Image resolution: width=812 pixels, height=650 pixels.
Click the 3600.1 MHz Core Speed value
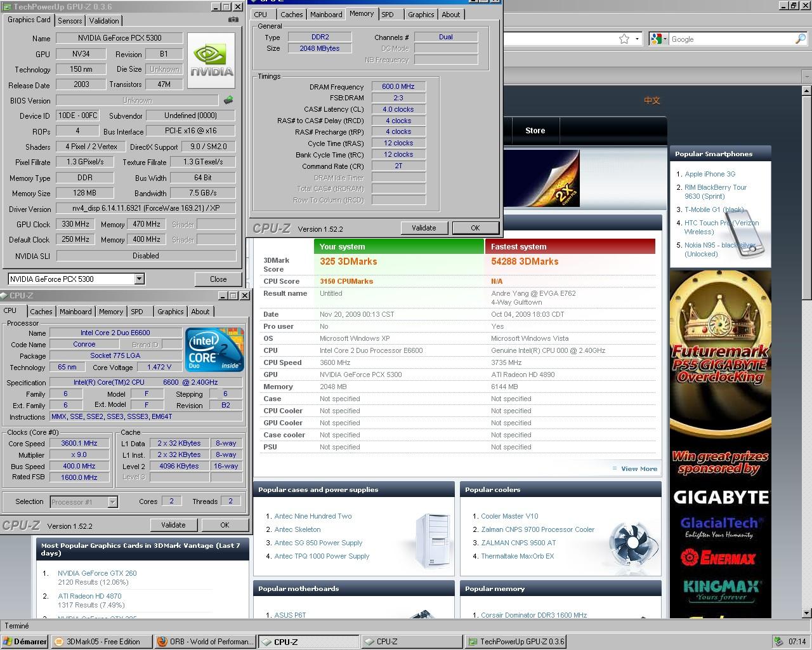[79, 444]
